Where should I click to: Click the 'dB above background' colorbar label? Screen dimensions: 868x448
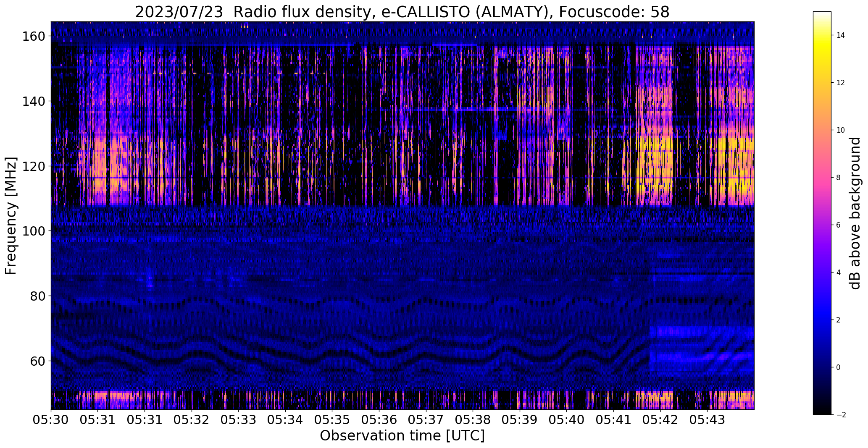(x=855, y=213)
